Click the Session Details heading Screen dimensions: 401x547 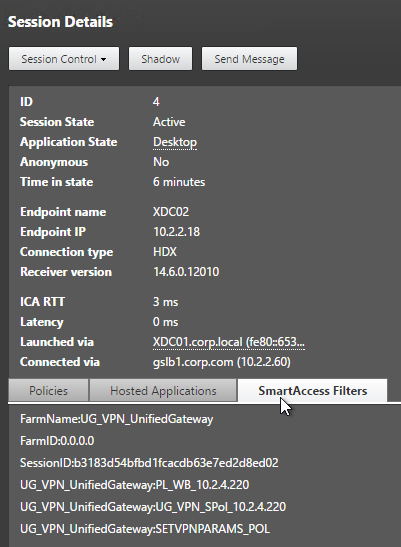coord(60,22)
